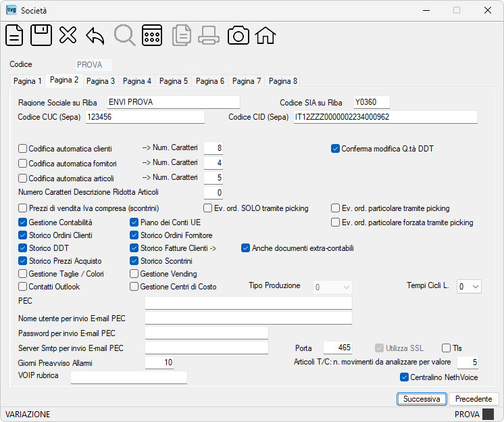Open Pagina 7 tab
Screen dimensions: 504x422
point(247,81)
